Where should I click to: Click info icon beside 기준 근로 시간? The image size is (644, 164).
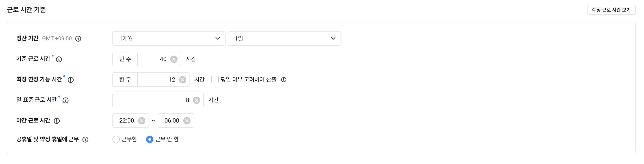pos(59,59)
